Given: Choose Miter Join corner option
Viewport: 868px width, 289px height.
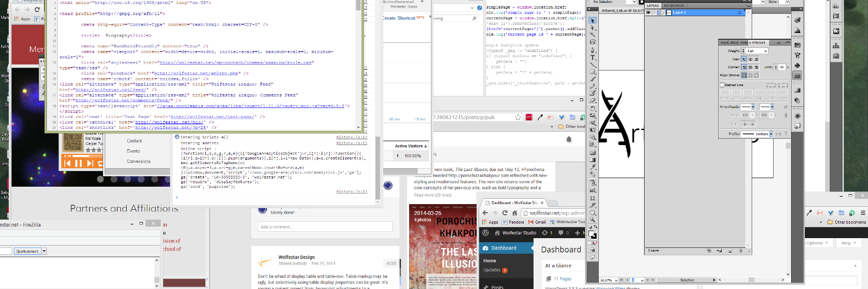Looking at the screenshot, I should [744, 67].
